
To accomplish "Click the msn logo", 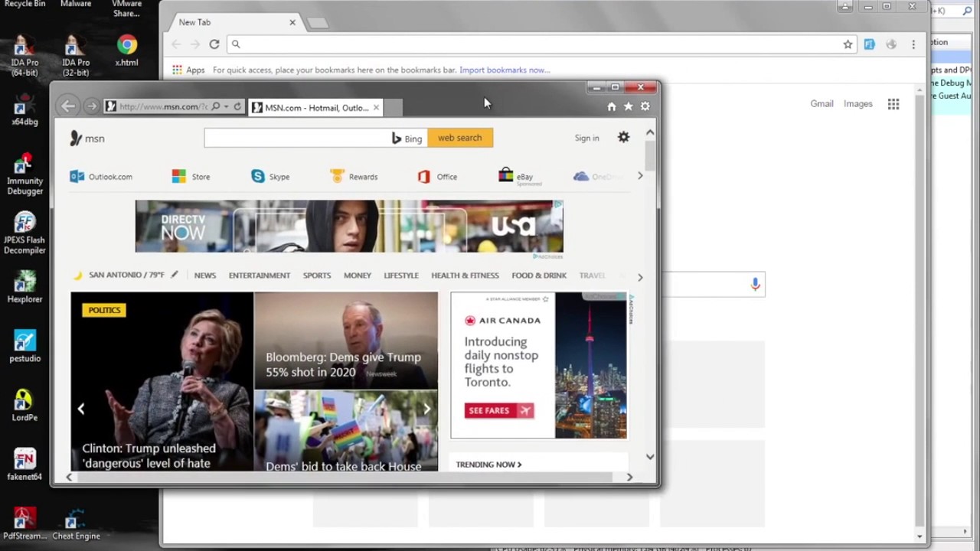I will coord(87,139).
